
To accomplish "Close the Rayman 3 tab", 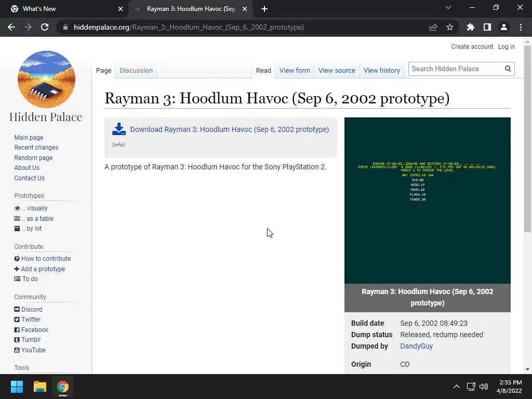I will pos(245,9).
